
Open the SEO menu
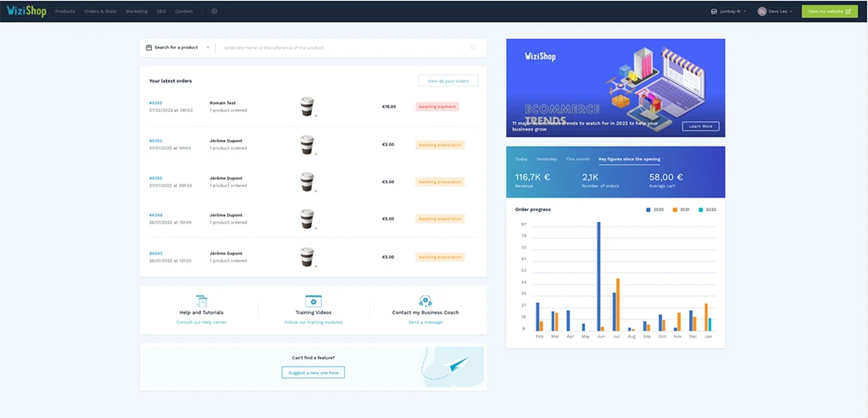(x=161, y=11)
